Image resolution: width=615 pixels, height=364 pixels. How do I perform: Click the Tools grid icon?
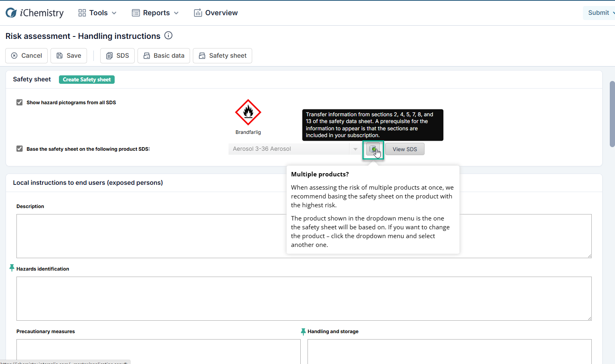(x=82, y=13)
